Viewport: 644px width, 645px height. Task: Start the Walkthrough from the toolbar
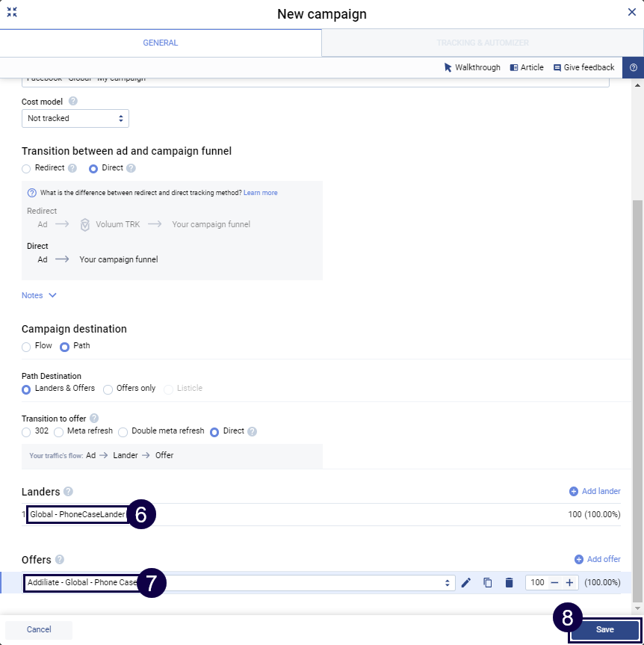[472, 67]
